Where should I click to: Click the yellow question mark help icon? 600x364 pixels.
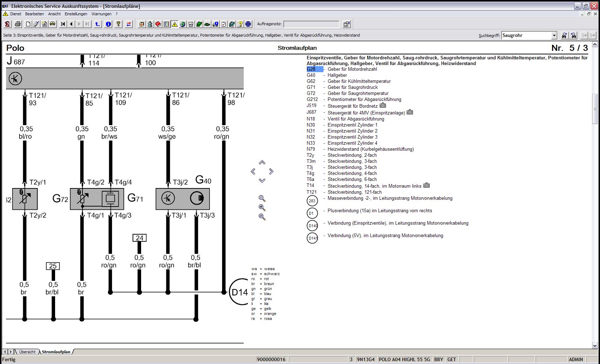point(118,24)
